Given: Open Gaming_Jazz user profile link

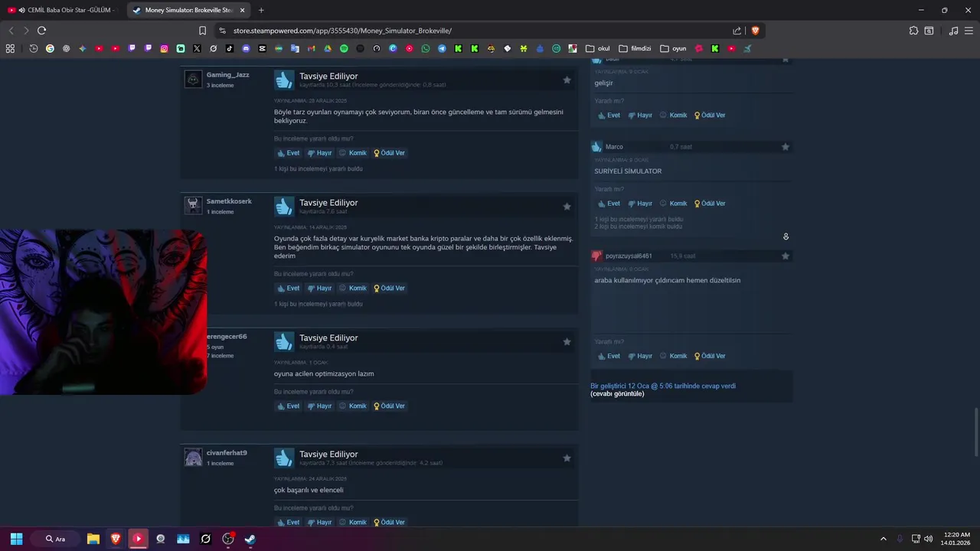Looking at the screenshot, I should (227, 75).
